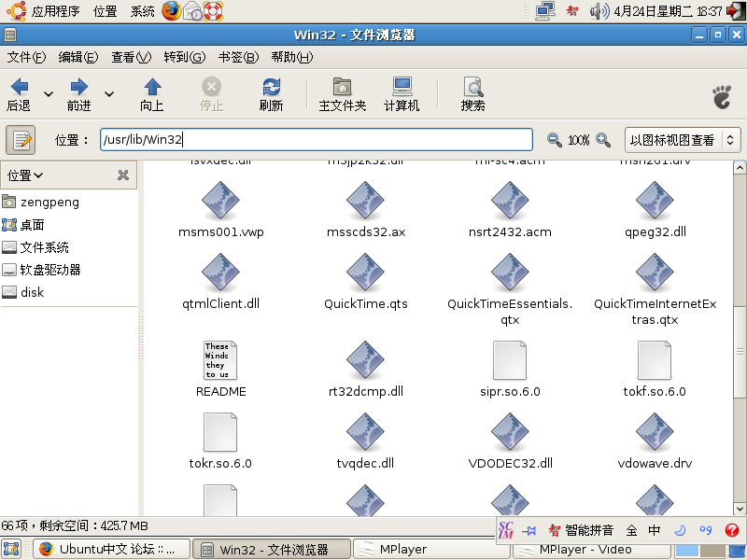Click the Search (搜索) toolbar icon
The width and height of the screenshot is (747, 560).
click(x=473, y=87)
